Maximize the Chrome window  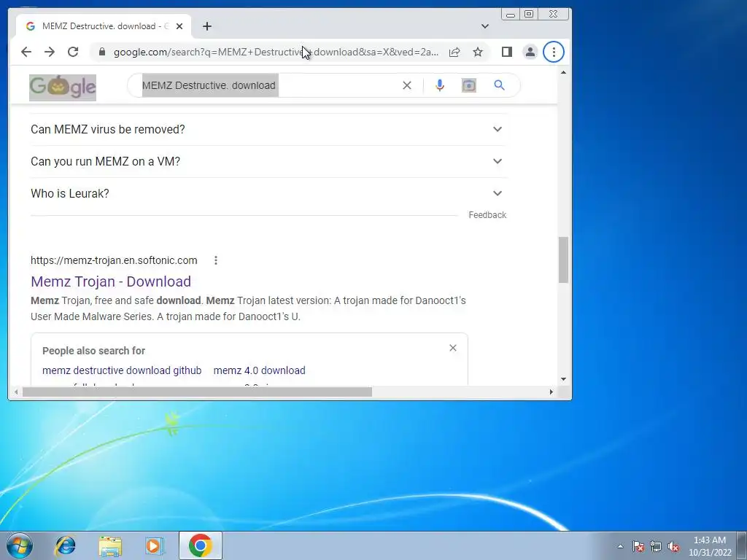tap(529, 15)
